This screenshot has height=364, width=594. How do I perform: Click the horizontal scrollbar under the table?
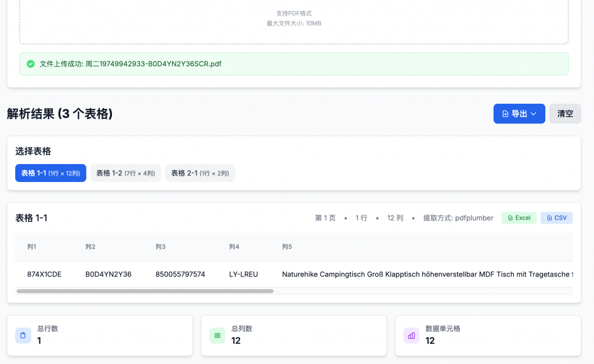(145, 291)
